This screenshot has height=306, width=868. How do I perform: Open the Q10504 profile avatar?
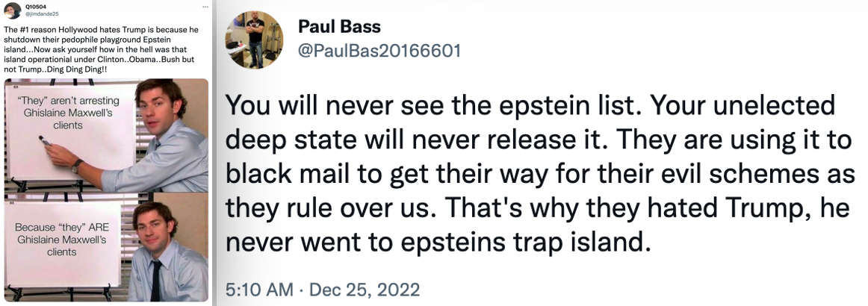point(12,10)
